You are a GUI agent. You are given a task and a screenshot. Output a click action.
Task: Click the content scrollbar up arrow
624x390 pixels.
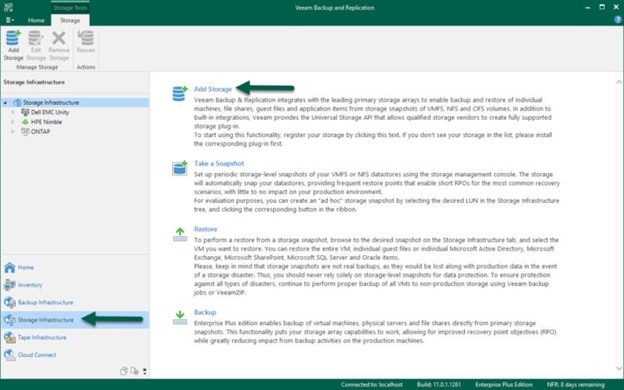(618, 82)
